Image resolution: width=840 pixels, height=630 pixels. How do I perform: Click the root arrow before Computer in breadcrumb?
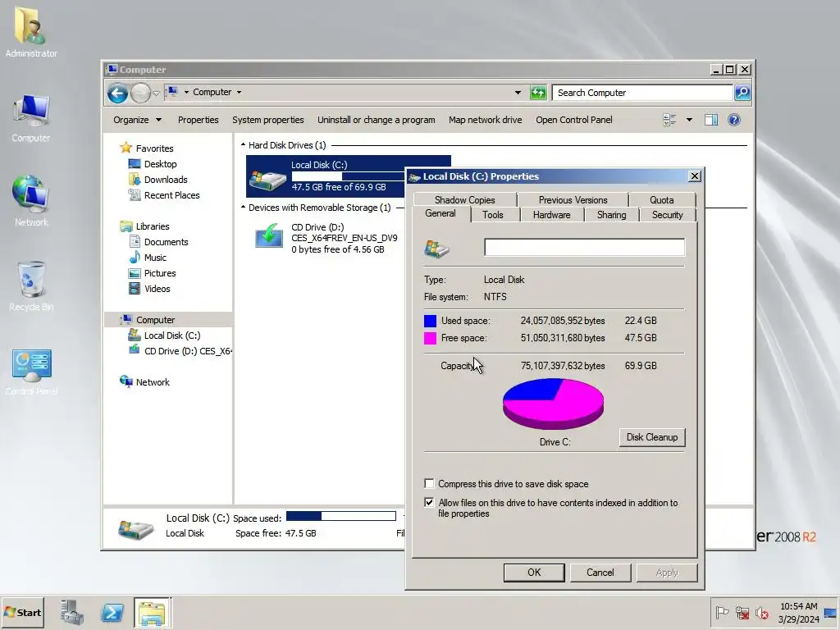click(x=186, y=92)
